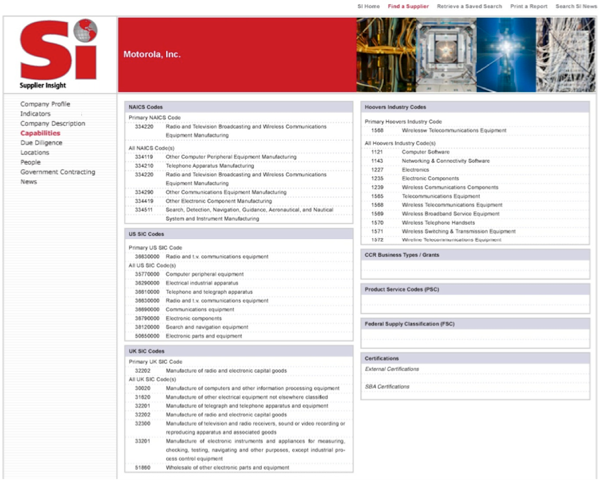The height and width of the screenshot is (480, 600).
Task: Select NAICS code 334290 row
Action: 239,192
